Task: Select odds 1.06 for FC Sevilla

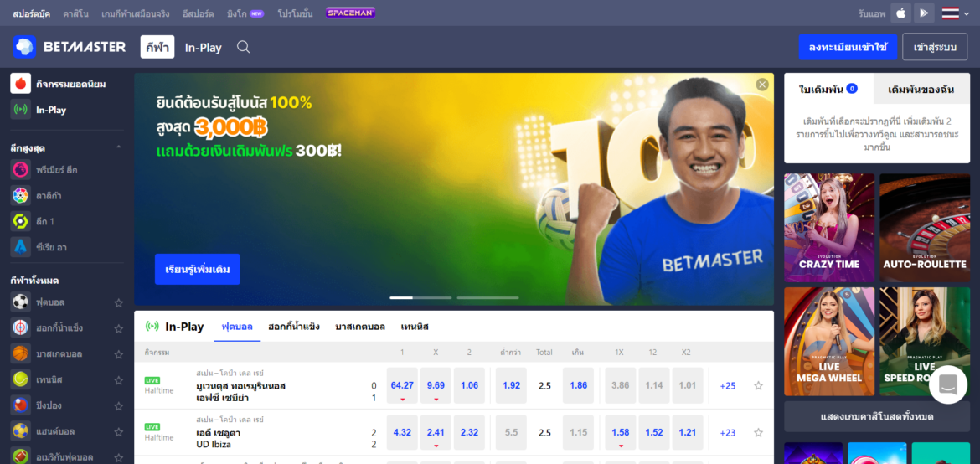Action: 469,386
